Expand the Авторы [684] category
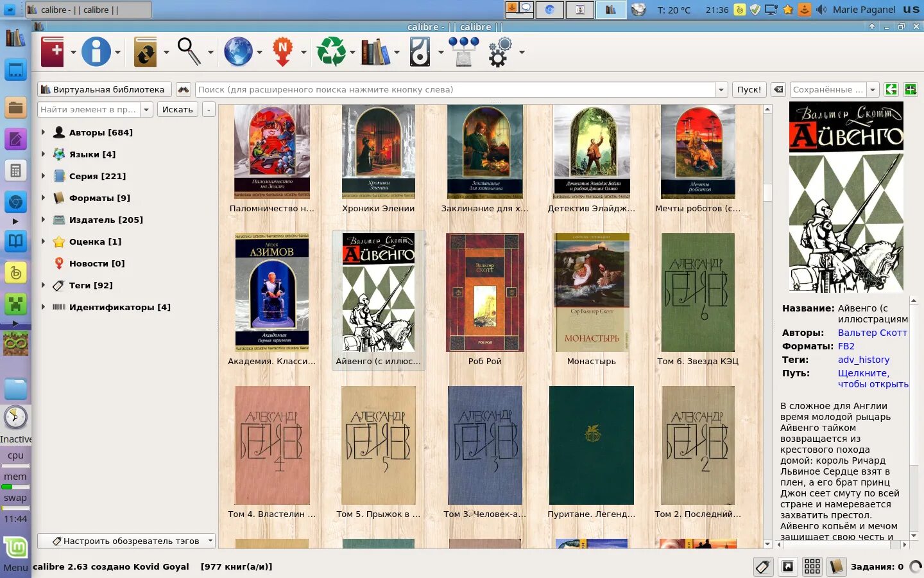Screen dimensions: 924x578 pos(43,132)
